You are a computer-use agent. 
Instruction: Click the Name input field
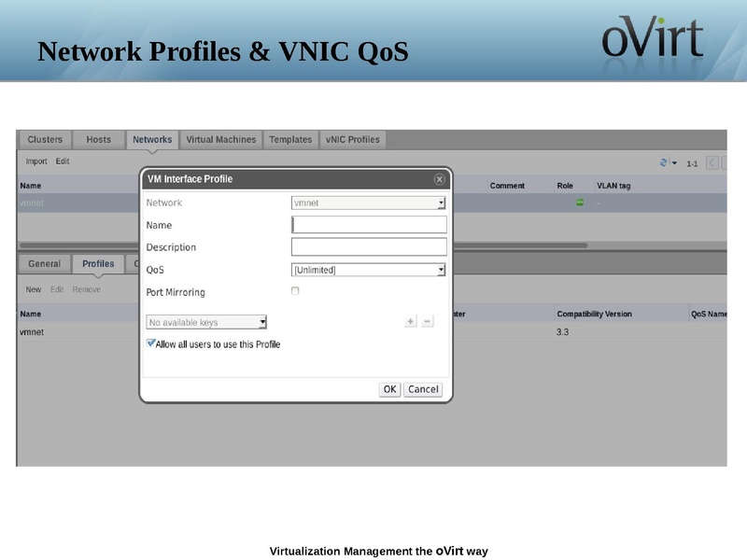(x=369, y=225)
